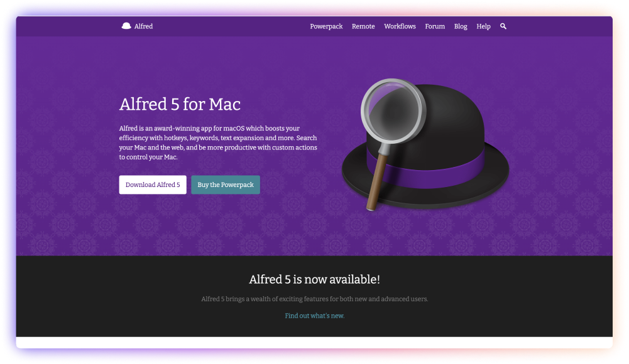Click the large magnifying glass lens illustration
Image resolution: width=629 pixels, height=364 pixels.
(x=392, y=111)
